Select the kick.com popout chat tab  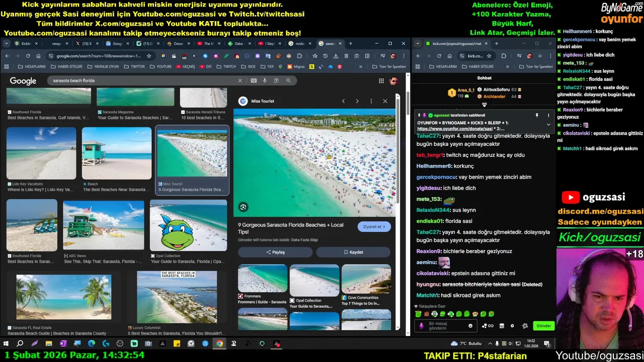tap(456, 44)
